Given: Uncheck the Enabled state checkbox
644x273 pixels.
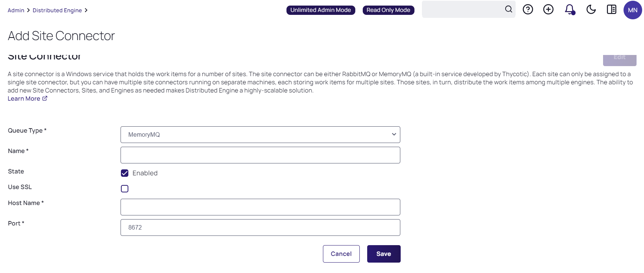Looking at the screenshot, I should pyautogui.click(x=125, y=173).
